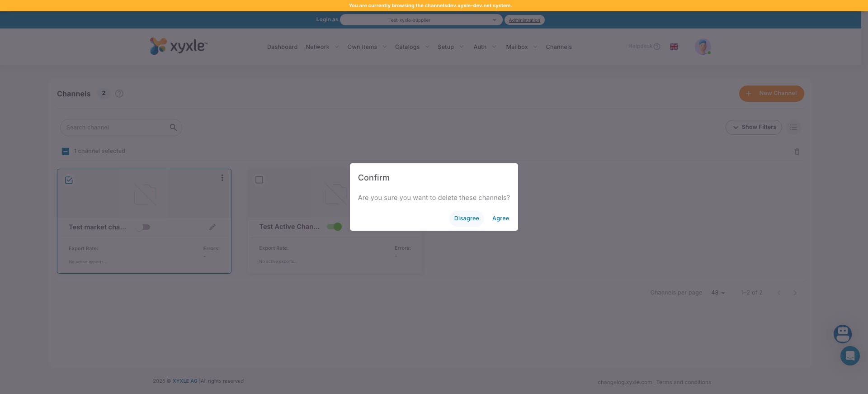The width and height of the screenshot is (868, 394).
Task: Expand the Auth menu
Action: click(x=485, y=47)
